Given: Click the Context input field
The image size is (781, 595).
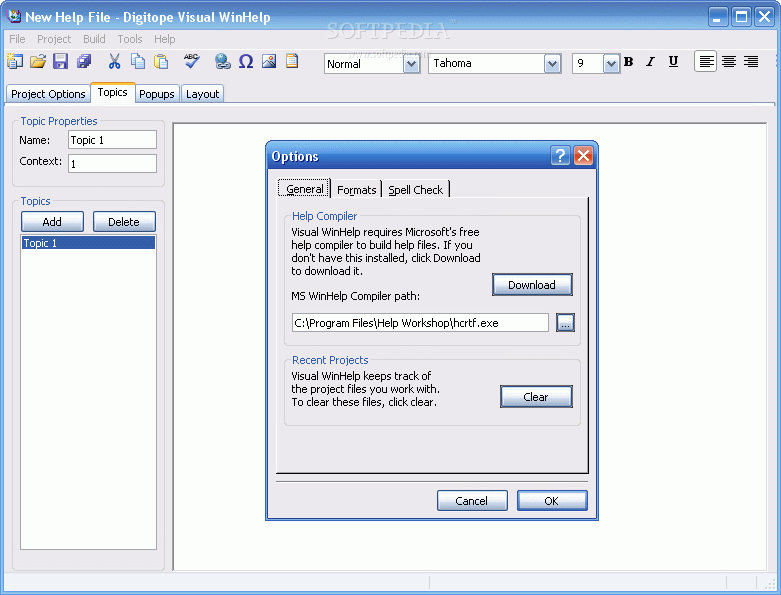Looking at the screenshot, I should tap(113, 164).
